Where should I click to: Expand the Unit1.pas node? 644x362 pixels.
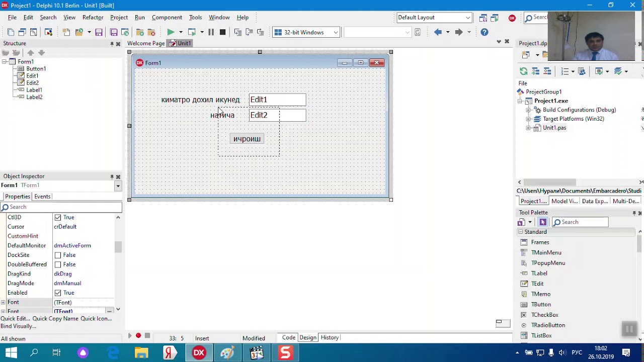tap(528, 128)
